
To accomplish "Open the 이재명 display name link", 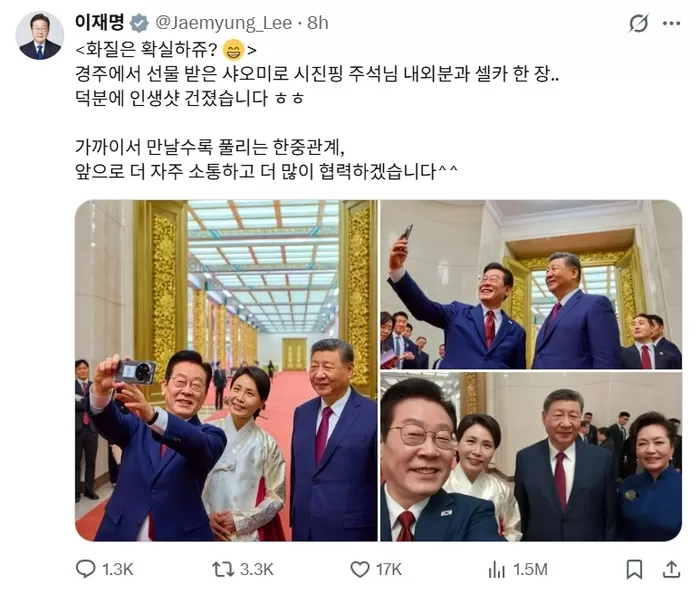I will point(100,23).
